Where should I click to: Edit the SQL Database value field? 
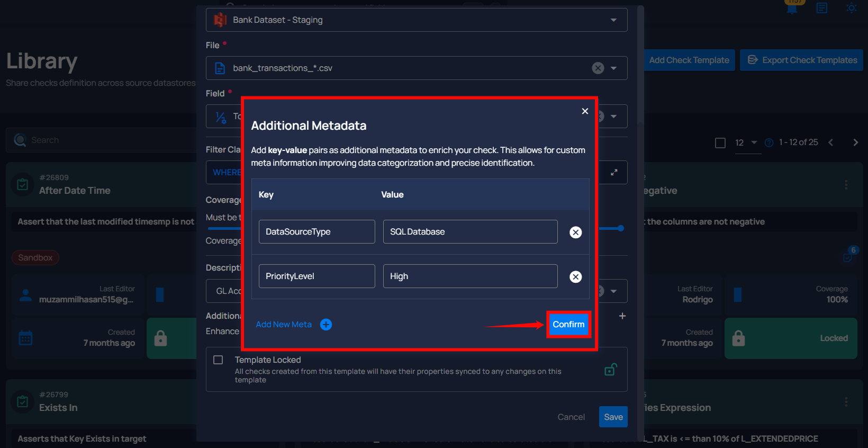[470, 231]
